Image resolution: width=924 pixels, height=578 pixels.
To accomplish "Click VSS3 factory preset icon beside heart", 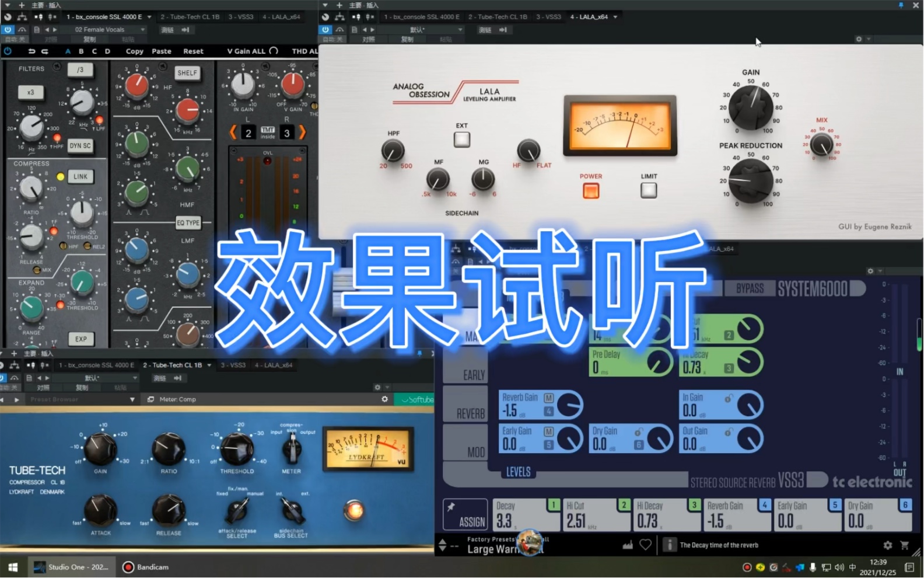I will click(x=628, y=545).
